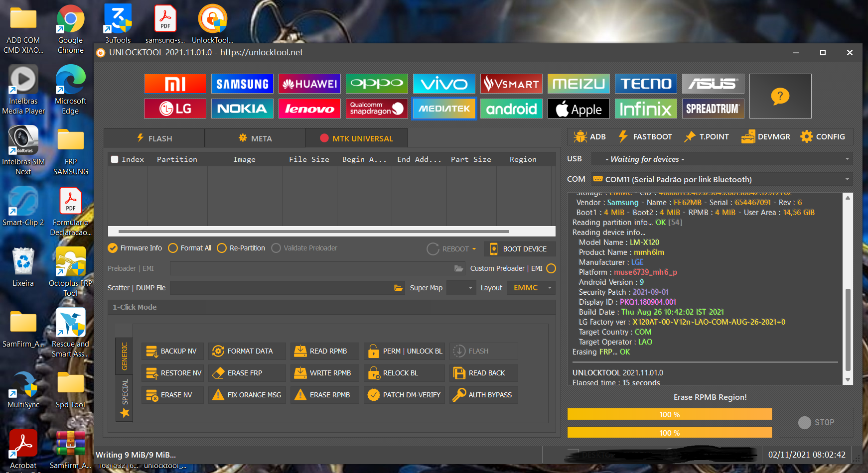This screenshot has height=473, width=868.
Task: Click the BOOT DEVICE button
Action: click(x=519, y=249)
